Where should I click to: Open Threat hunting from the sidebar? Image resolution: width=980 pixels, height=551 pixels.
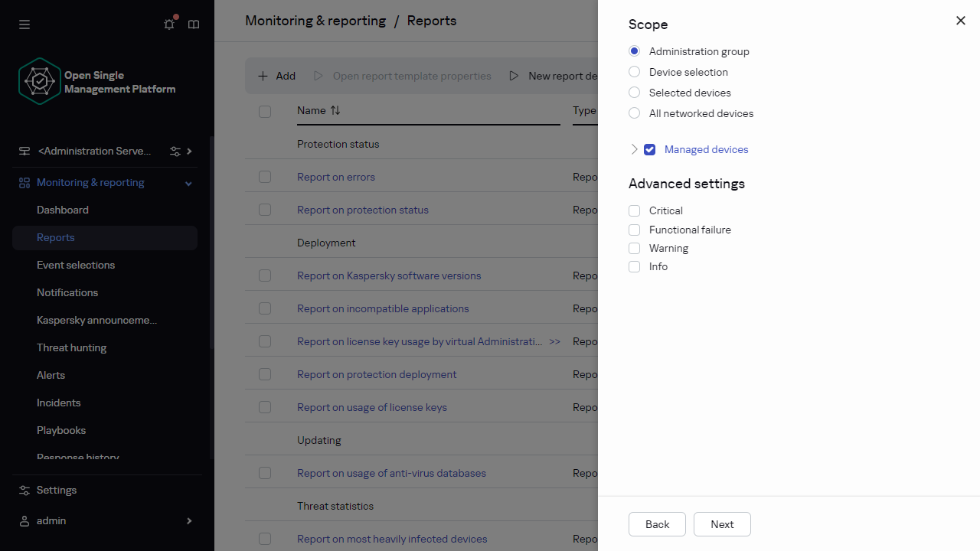point(72,347)
